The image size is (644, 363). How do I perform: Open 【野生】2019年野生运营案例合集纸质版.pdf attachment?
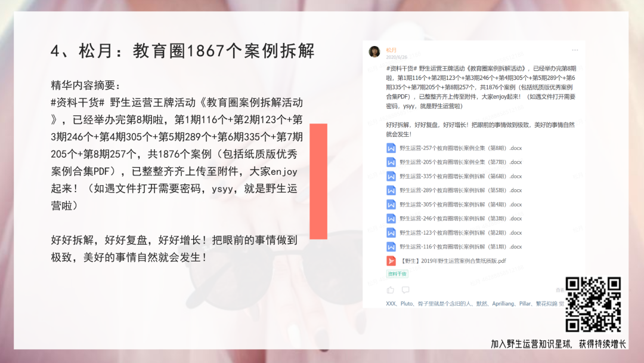tap(453, 261)
